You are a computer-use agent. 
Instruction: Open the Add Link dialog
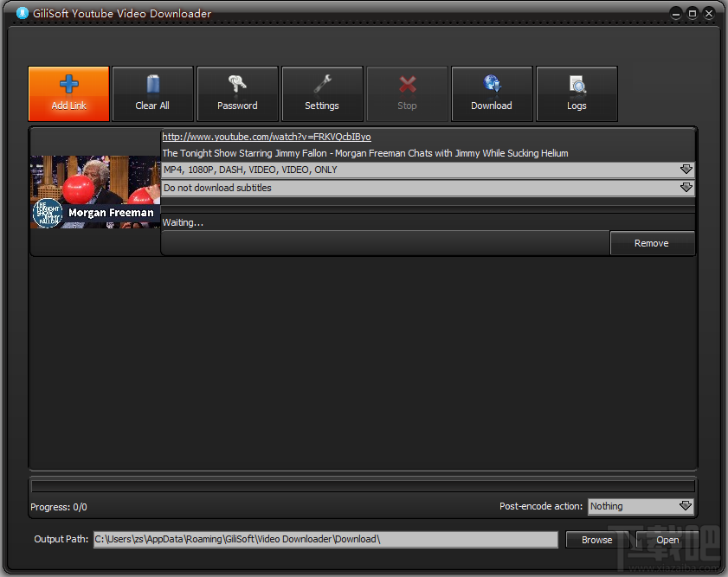pyautogui.click(x=68, y=93)
